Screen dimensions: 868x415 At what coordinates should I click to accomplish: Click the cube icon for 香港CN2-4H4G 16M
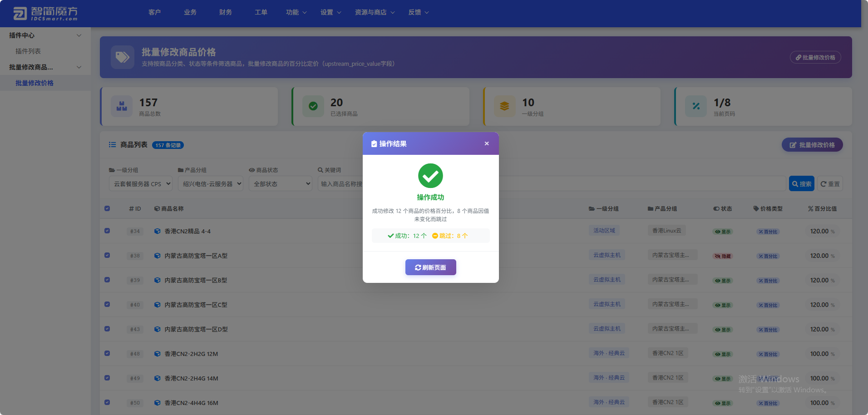tap(157, 403)
